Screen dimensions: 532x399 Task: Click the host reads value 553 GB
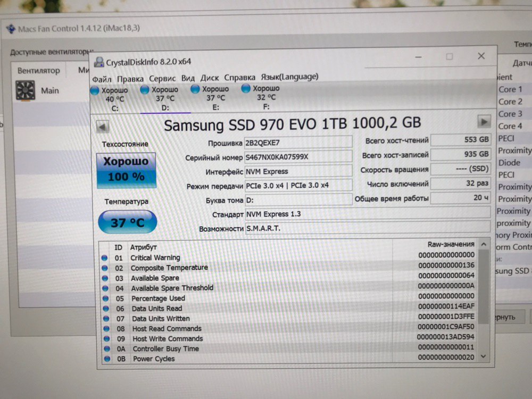(461, 139)
